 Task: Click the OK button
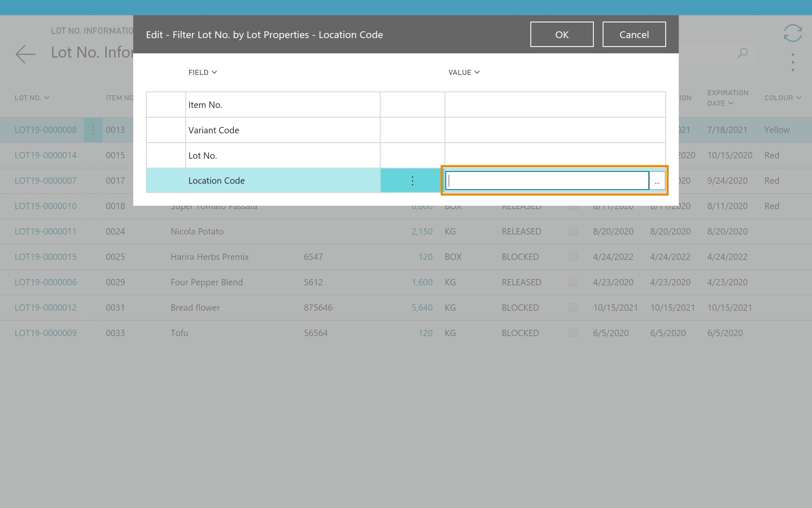coord(562,35)
